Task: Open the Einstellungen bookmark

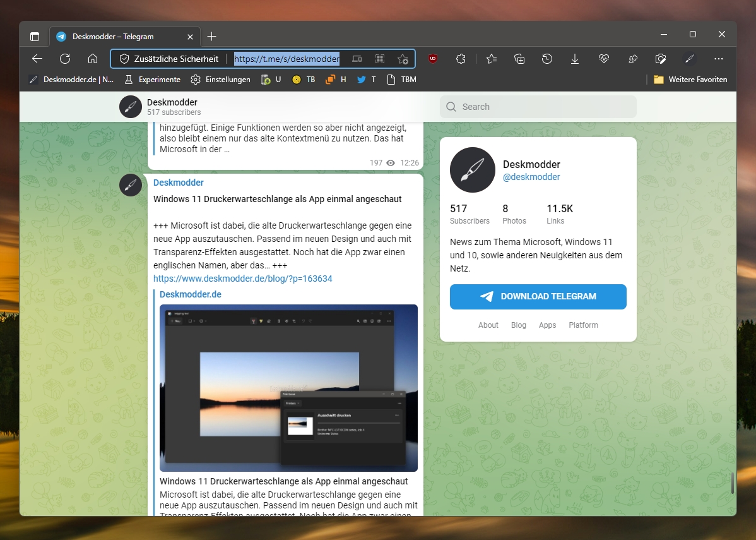Action: 220,80
